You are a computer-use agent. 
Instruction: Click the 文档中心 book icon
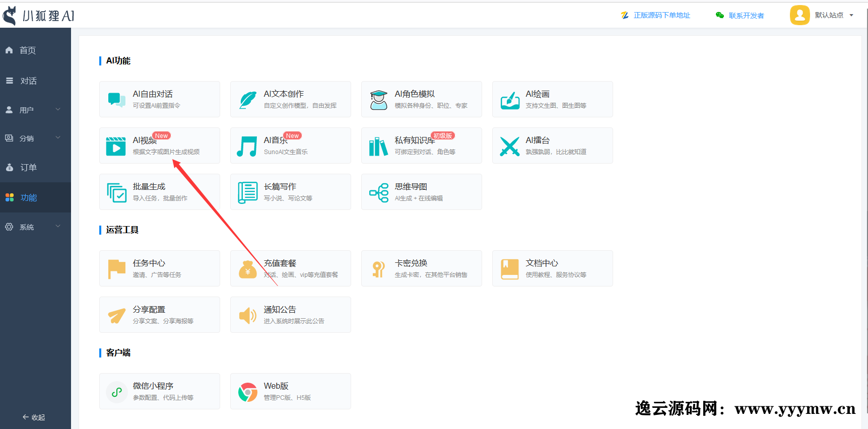coord(510,269)
